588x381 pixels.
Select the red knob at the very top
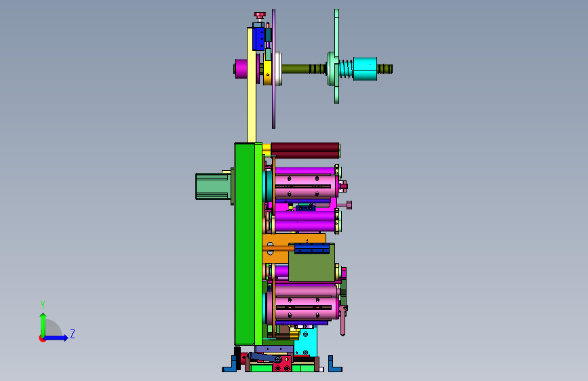(260, 16)
